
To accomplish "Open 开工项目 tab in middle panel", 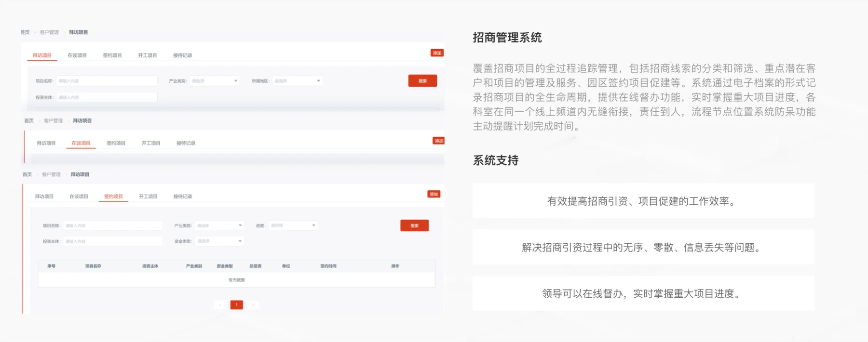I will (x=151, y=143).
